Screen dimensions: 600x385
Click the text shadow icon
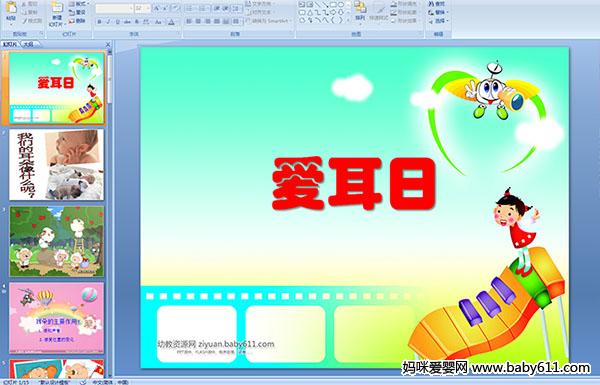point(137,22)
